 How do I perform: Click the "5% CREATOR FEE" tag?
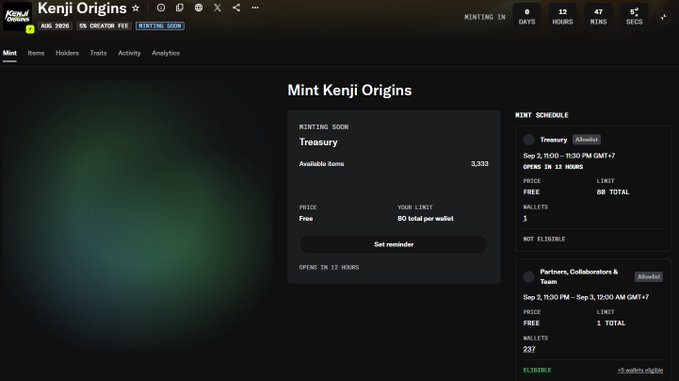click(x=104, y=26)
